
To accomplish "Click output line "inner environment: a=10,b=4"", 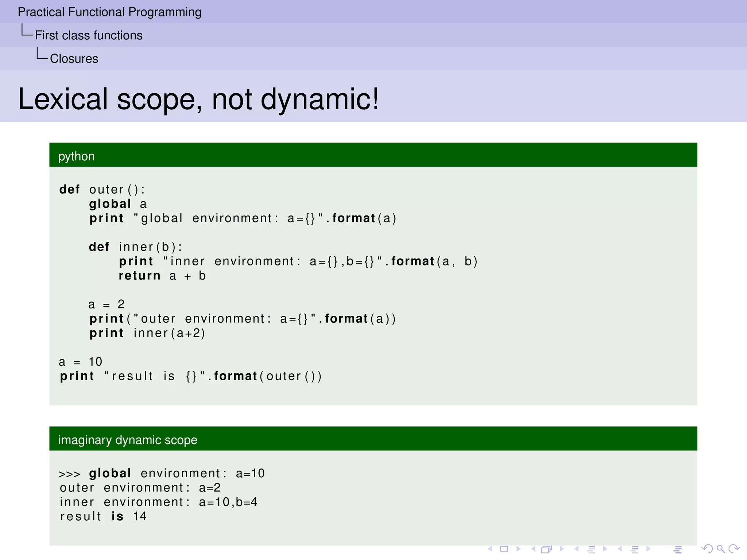I will coord(158,502).
